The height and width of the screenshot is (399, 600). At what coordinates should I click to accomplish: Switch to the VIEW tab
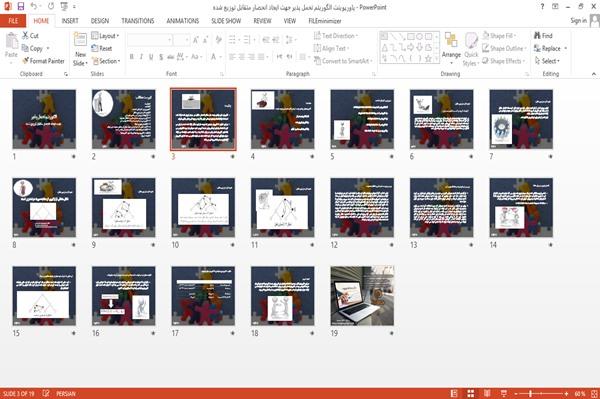pyautogui.click(x=290, y=21)
